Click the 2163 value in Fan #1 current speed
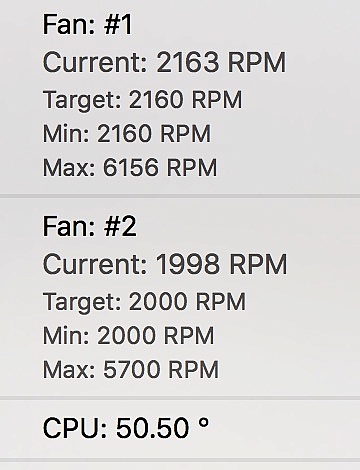This screenshot has height=470, width=360. pos(188,62)
